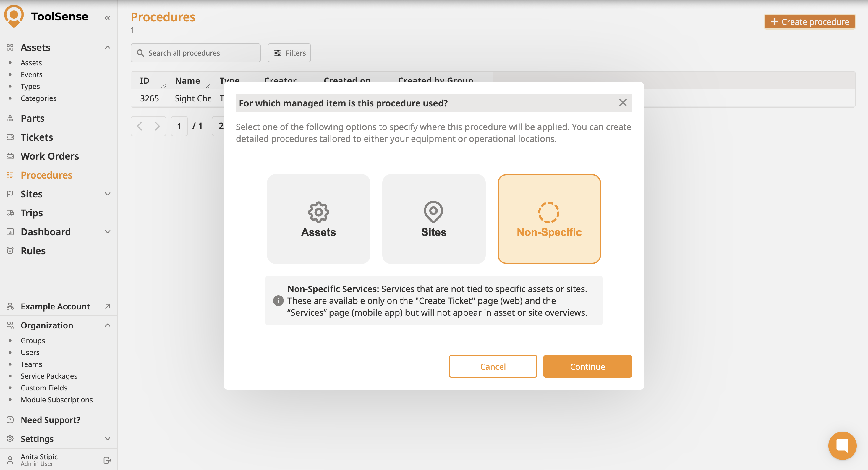Collapse the Assets sidebar section

(x=108, y=48)
